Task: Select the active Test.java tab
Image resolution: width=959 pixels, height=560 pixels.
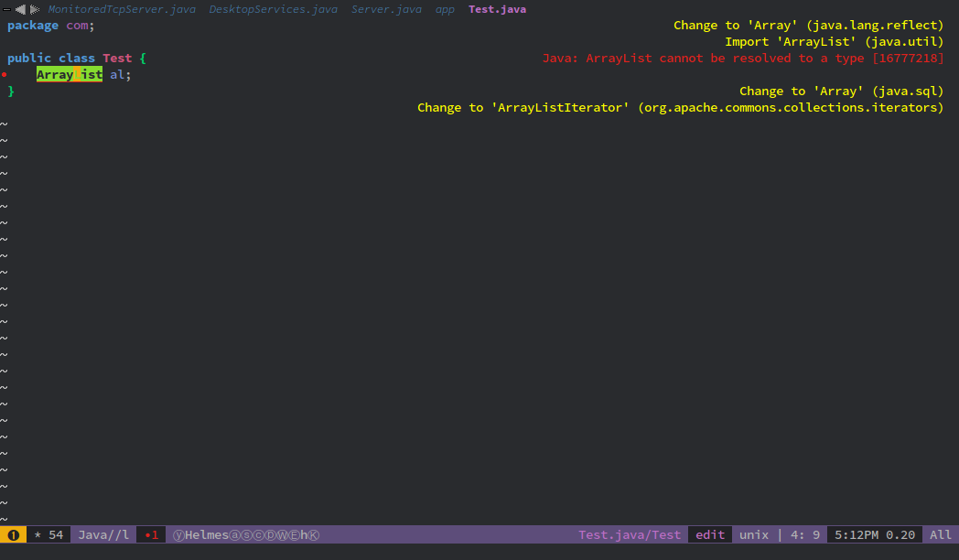Action: click(497, 9)
